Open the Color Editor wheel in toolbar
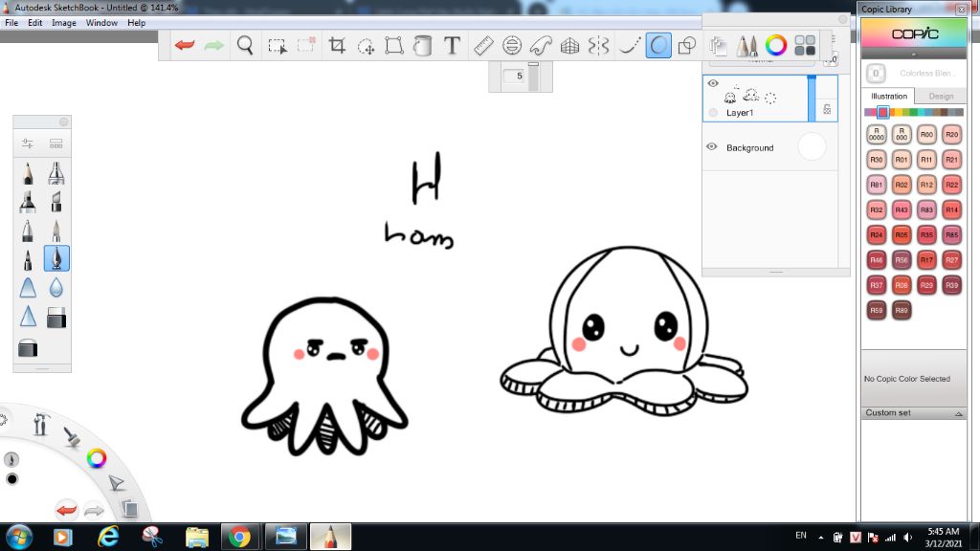Viewport: 980px width, 551px height. tap(775, 46)
